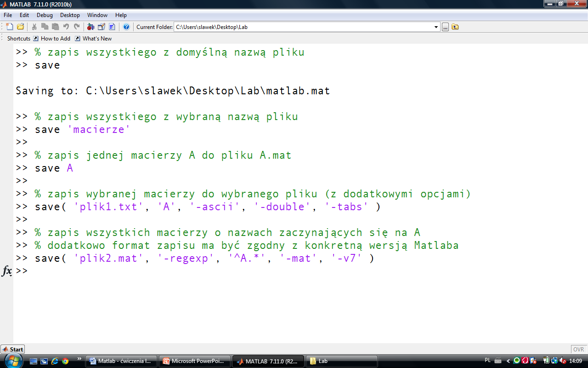Go up one folder level icon
Screen dimensions: 588x368
point(455,27)
